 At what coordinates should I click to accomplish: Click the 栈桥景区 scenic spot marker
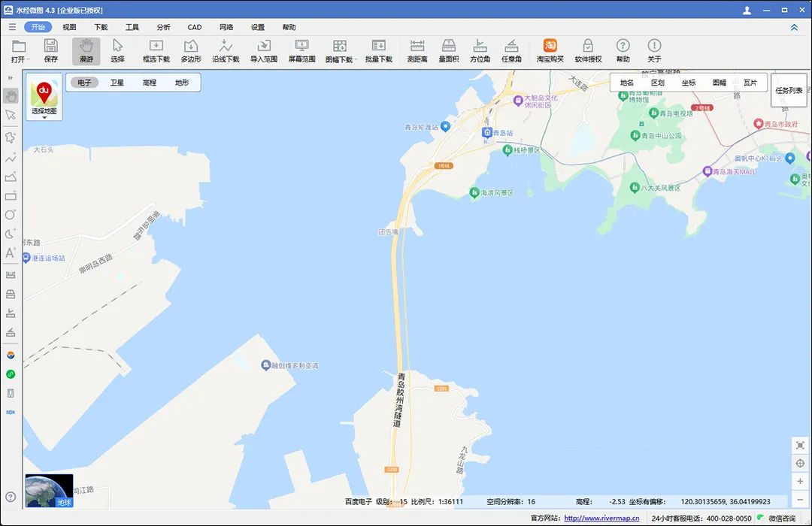507,150
